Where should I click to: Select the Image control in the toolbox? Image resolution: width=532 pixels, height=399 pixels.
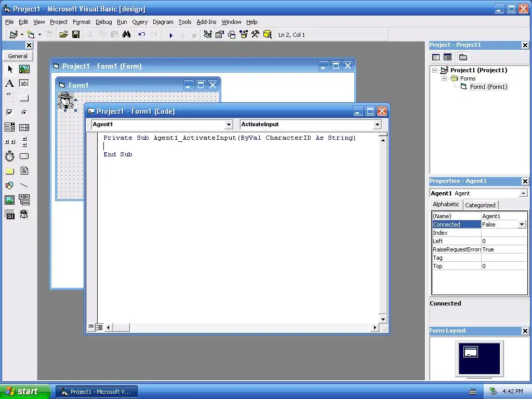point(10,200)
